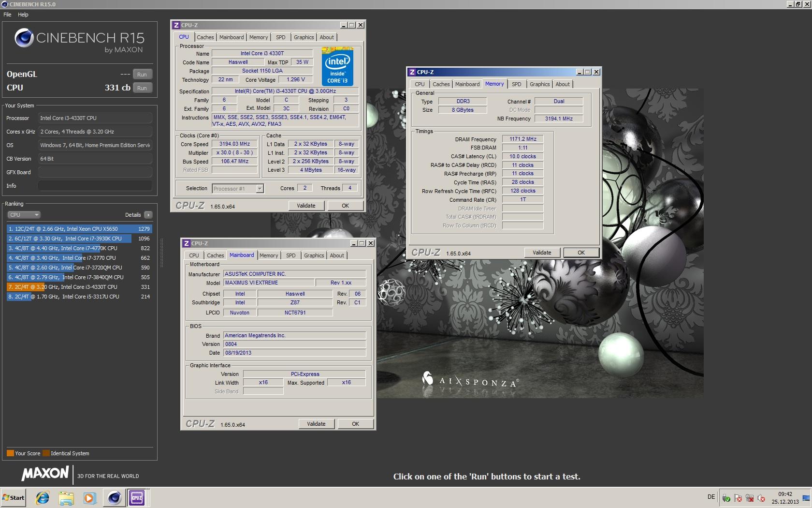Click the Cinebench R15 logo sphere
The height and width of the screenshot is (508, 812).
pos(24,38)
